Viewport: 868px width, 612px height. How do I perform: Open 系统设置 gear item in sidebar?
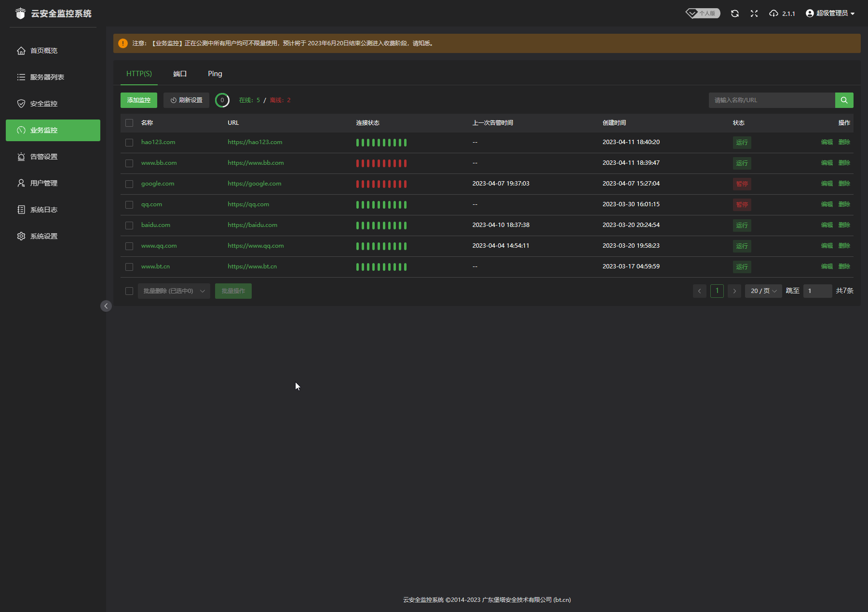click(43, 236)
